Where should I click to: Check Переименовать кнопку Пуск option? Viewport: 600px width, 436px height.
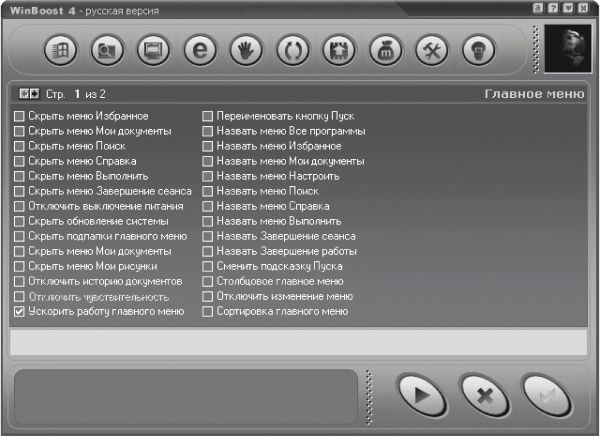pos(208,117)
